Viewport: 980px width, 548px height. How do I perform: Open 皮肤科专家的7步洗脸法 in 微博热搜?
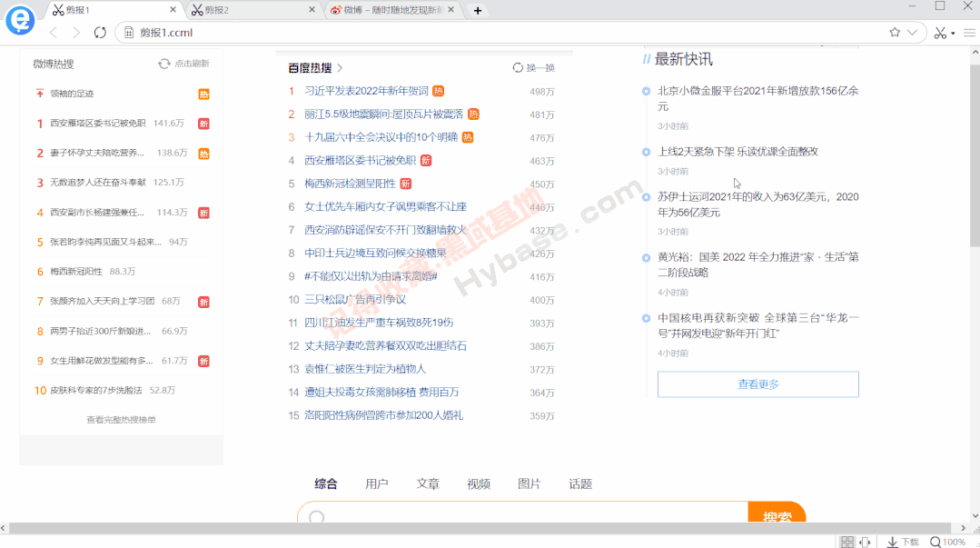tap(96, 391)
